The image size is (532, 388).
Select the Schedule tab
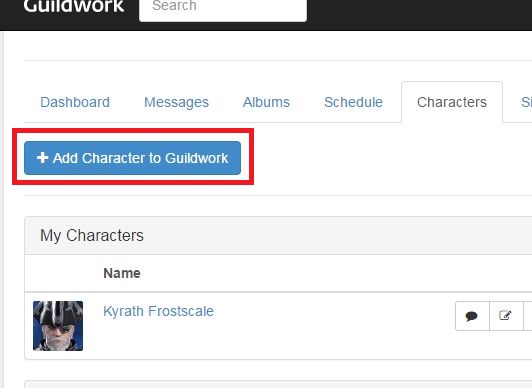pyautogui.click(x=353, y=102)
